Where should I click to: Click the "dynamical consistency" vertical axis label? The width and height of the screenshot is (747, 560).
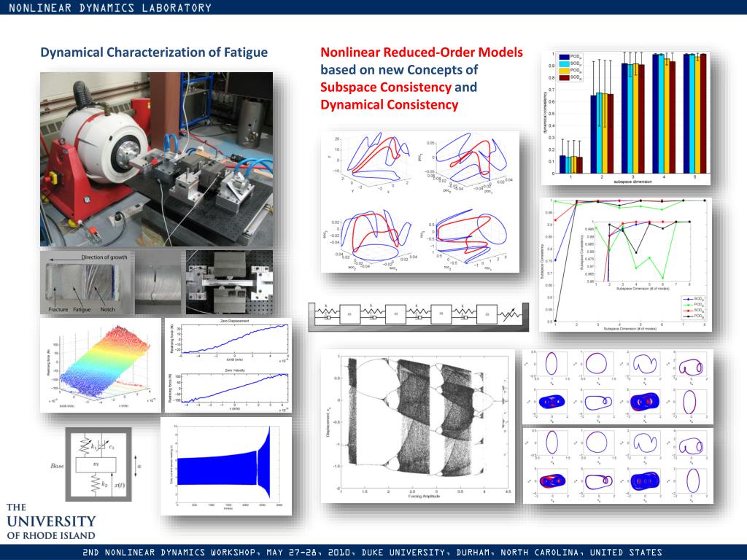click(546, 112)
